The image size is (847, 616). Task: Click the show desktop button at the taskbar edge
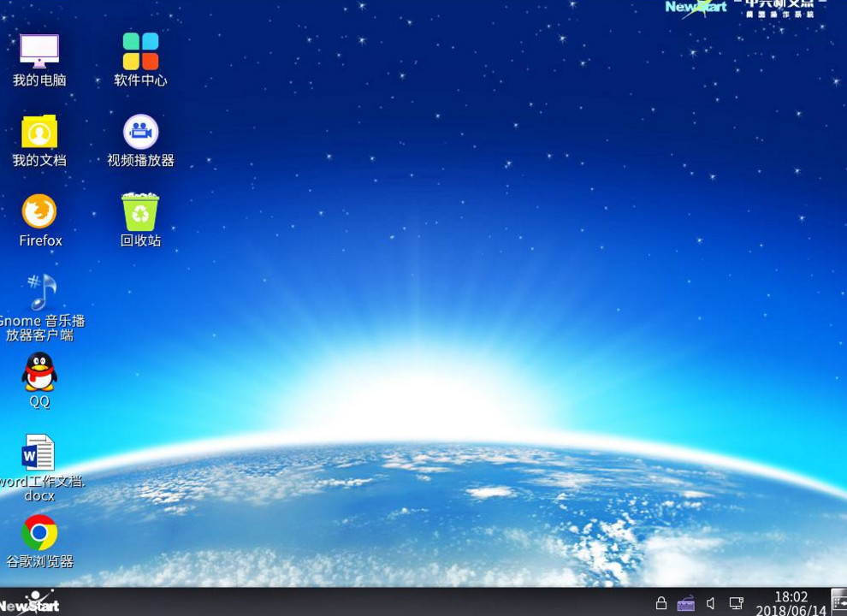tap(839, 602)
